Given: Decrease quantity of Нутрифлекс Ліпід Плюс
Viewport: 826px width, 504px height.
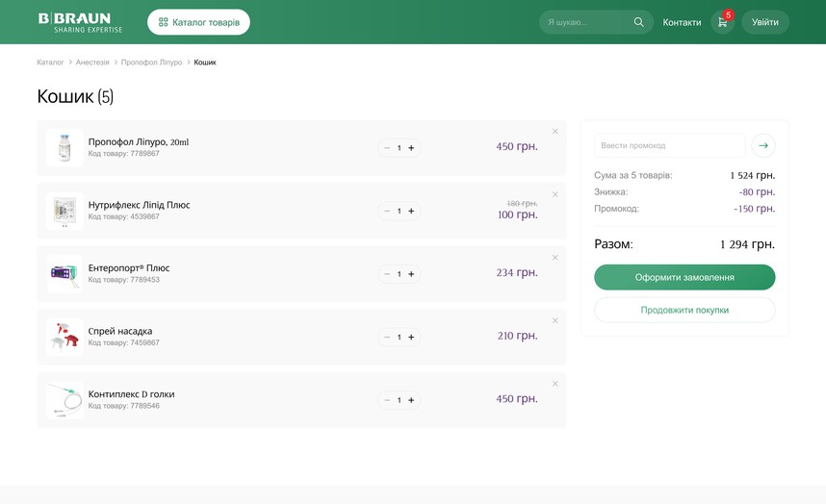Looking at the screenshot, I should point(387,211).
